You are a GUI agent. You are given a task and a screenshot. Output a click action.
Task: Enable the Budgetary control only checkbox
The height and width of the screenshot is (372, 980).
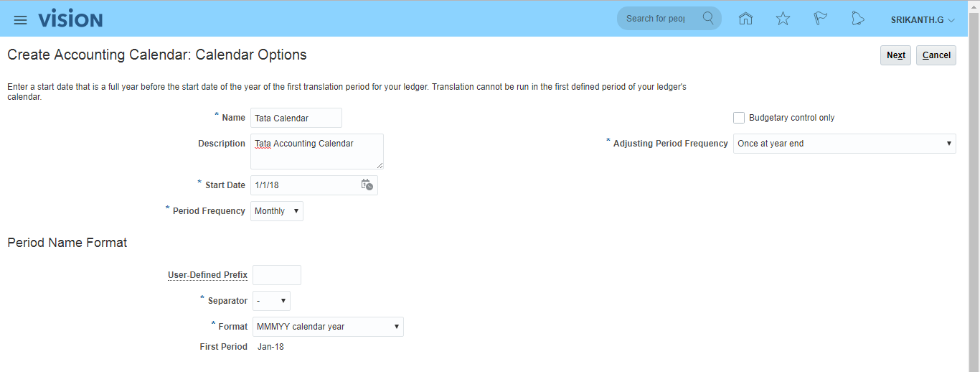pos(739,118)
